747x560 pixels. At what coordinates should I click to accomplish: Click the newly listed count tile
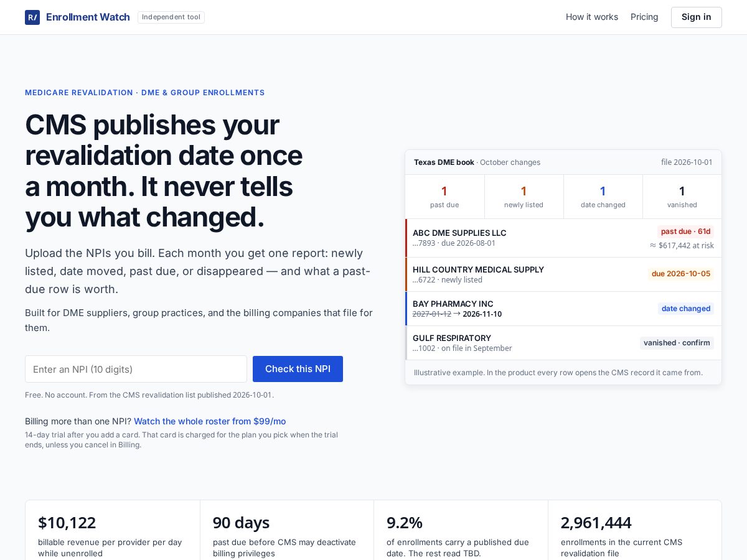[524, 197]
